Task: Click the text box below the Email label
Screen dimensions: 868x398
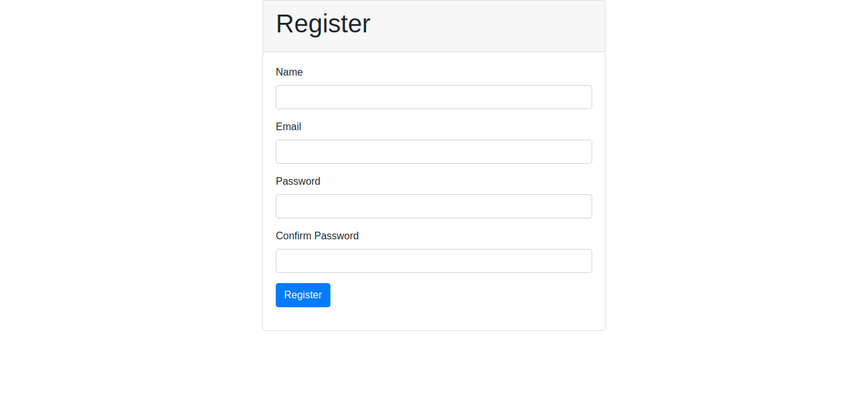Action: (433, 152)
